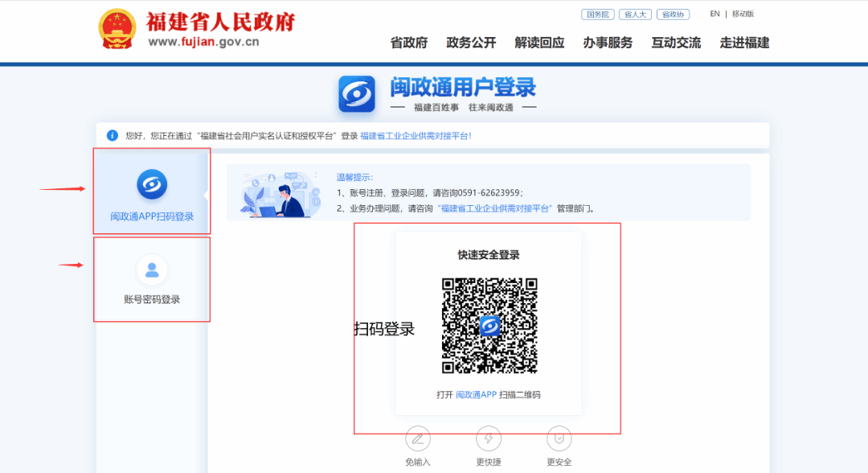Viewport: 868px width, 473px height.
Task: Click the 闽政通 app logo in header
Action: [x=357, y=94]
